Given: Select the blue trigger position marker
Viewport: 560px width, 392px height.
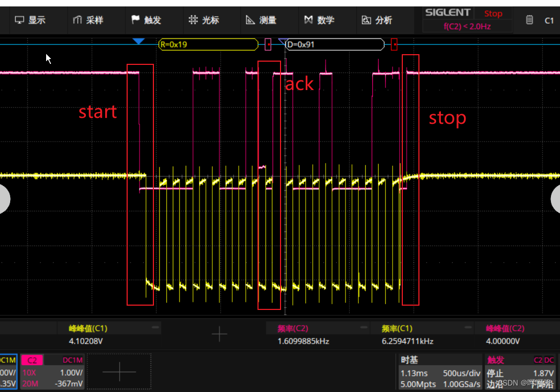Looking at the screenshot, I should (x=138, y=41).
